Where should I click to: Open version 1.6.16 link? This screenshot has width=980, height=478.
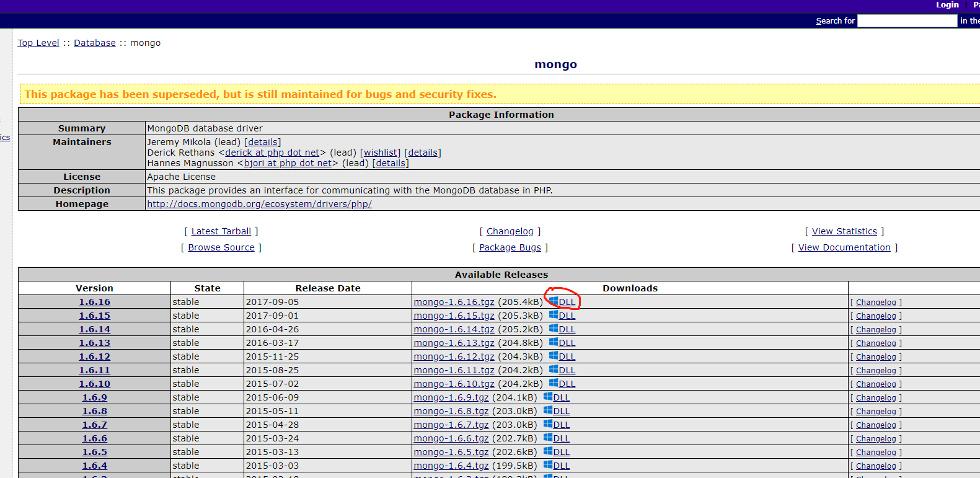[94, 302]
